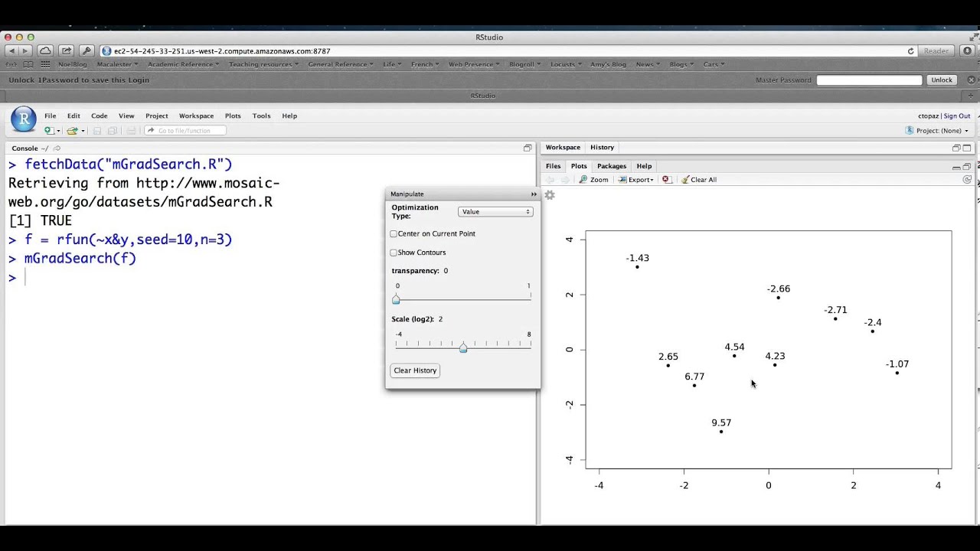Click the Scale (log2) slider handle
This screenshot has width=980, height=551.
(463, 348)
